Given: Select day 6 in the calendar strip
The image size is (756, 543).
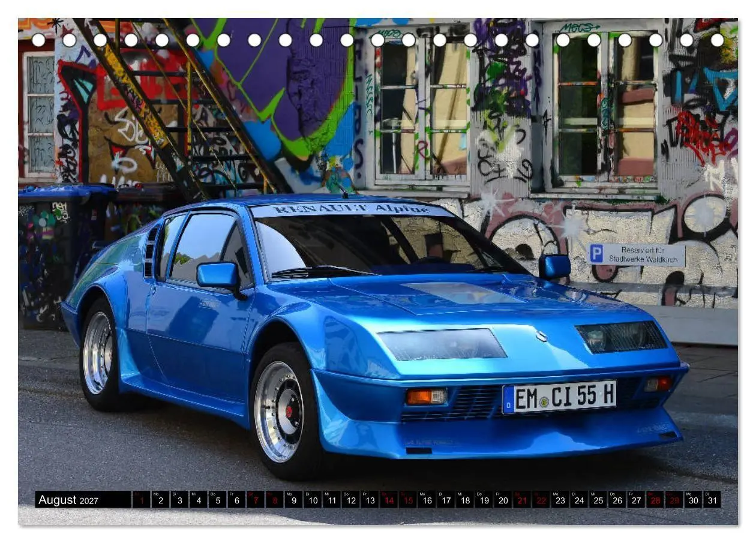Looking at the screenshot, I should click(236, 499).
